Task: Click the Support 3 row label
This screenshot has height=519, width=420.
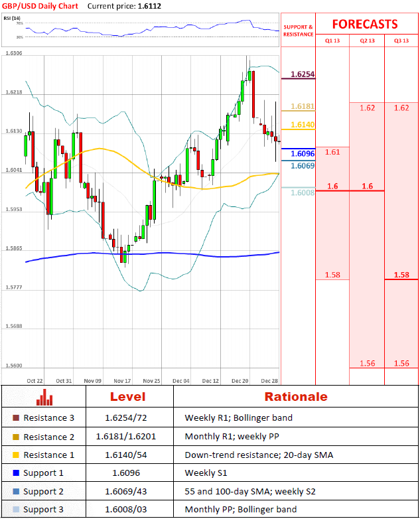Action: 43,510
